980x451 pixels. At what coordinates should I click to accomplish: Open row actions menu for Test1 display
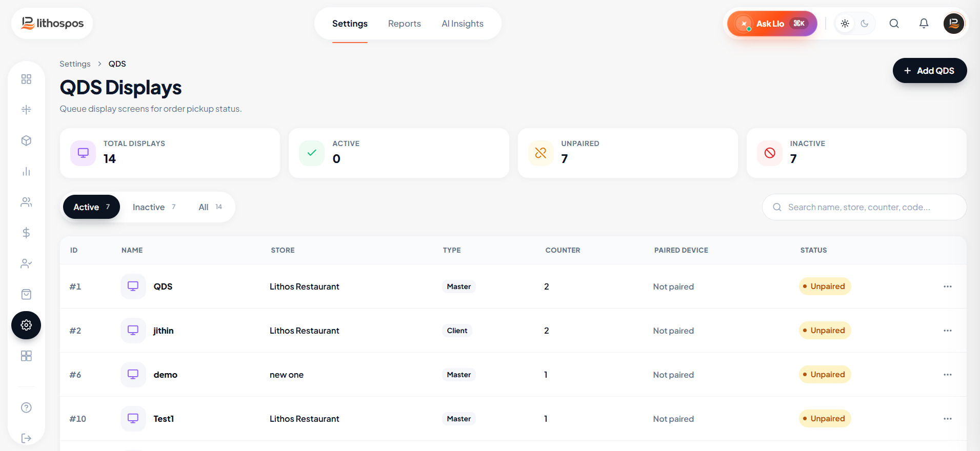tap(947, 419)
